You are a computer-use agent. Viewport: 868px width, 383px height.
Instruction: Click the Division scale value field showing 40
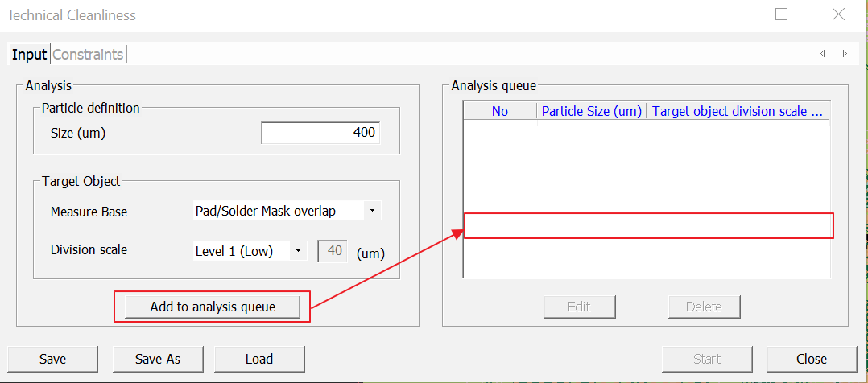point(333,251)
